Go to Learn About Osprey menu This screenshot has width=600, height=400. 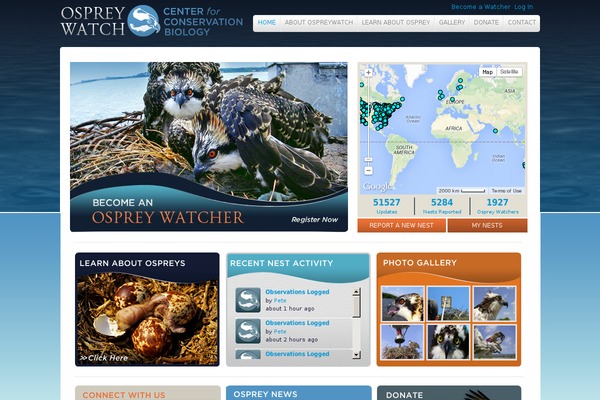point(396,23)
